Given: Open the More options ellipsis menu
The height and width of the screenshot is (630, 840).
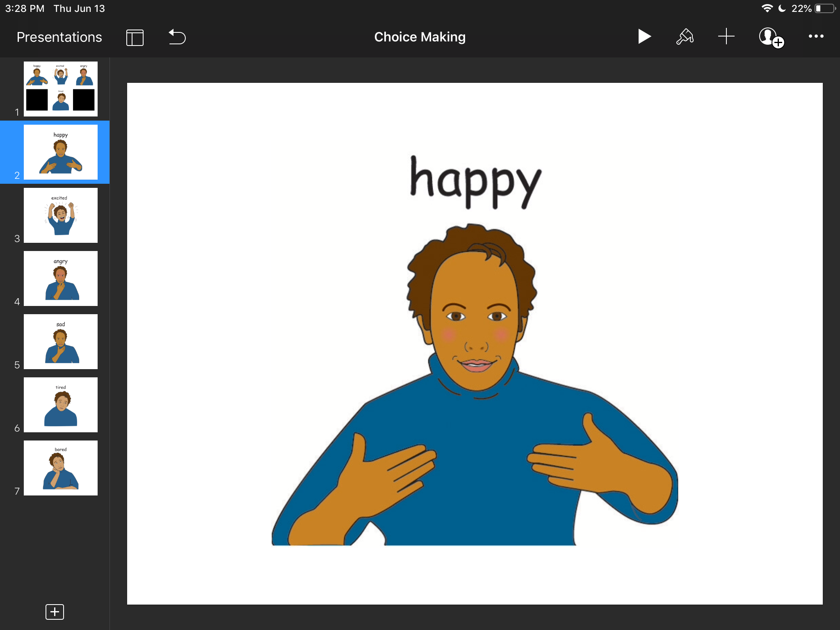Looking at the screenshot, I should pos(816,37).
